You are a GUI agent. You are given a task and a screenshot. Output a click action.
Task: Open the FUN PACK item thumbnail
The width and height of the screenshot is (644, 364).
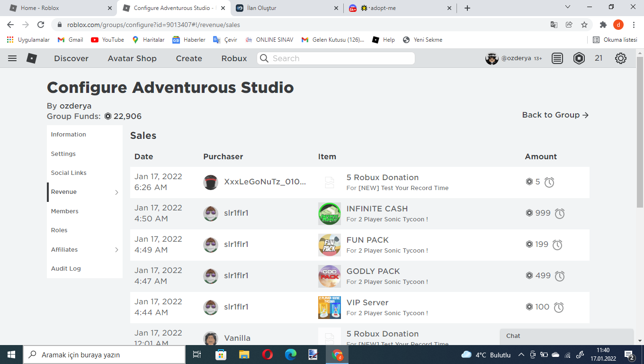click(x=330, y=245)
